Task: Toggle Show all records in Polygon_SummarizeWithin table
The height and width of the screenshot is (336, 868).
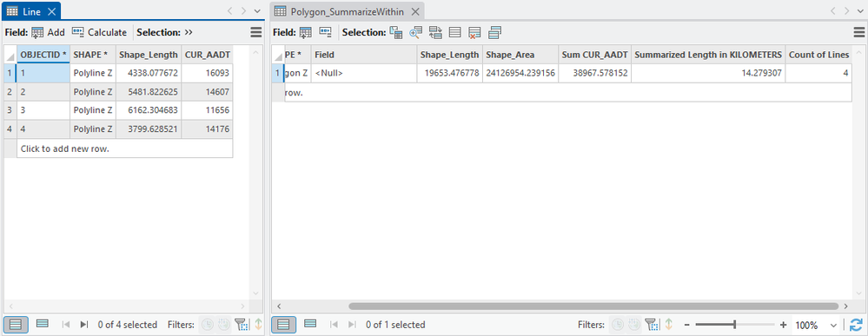Action: click(x=283, y=325)
